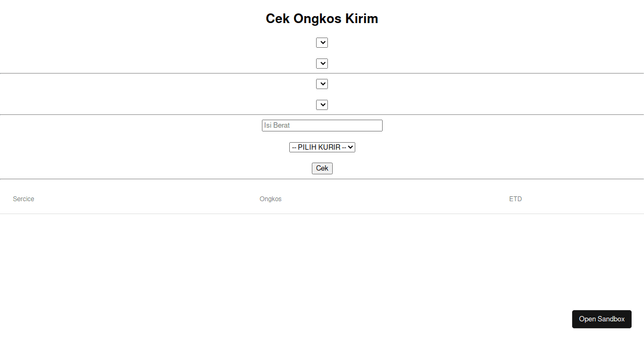Click inside the Isi Berat weight field
This screenshot has width=644, height=338.
click(x=322, y=125)
